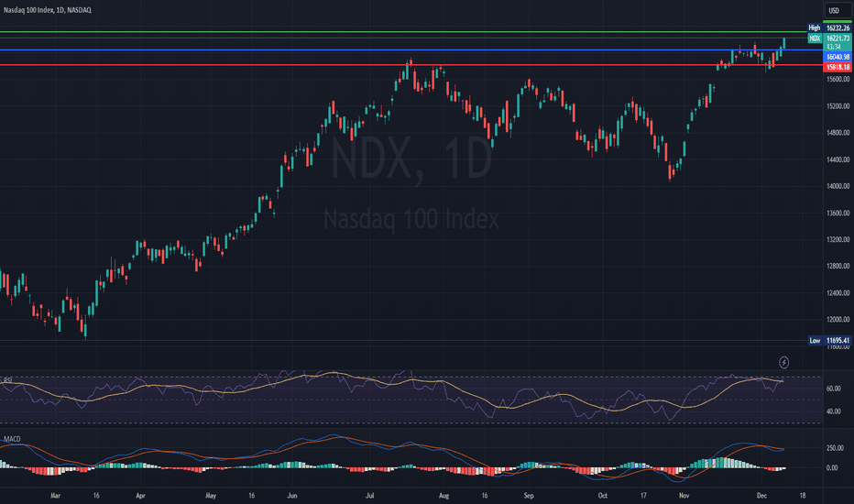Click the RSI scale value 40.00
The image size is (854, 504).
[x=833, y=411]
